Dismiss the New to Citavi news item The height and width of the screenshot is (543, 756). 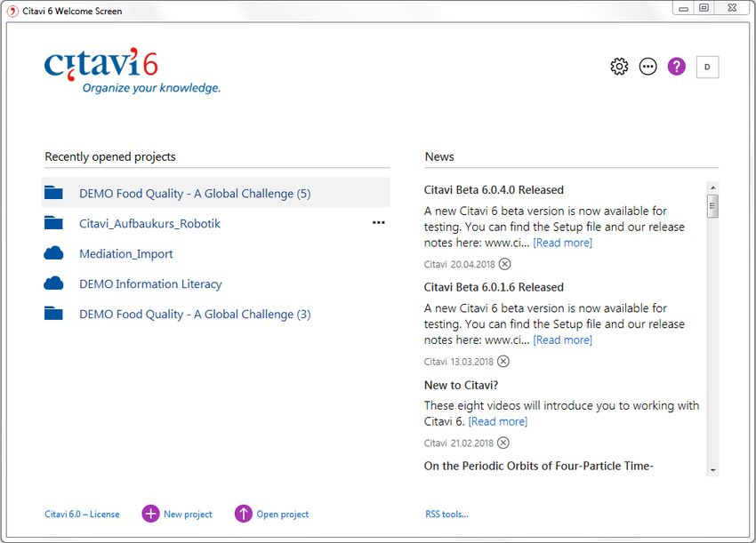coord(503,443)
